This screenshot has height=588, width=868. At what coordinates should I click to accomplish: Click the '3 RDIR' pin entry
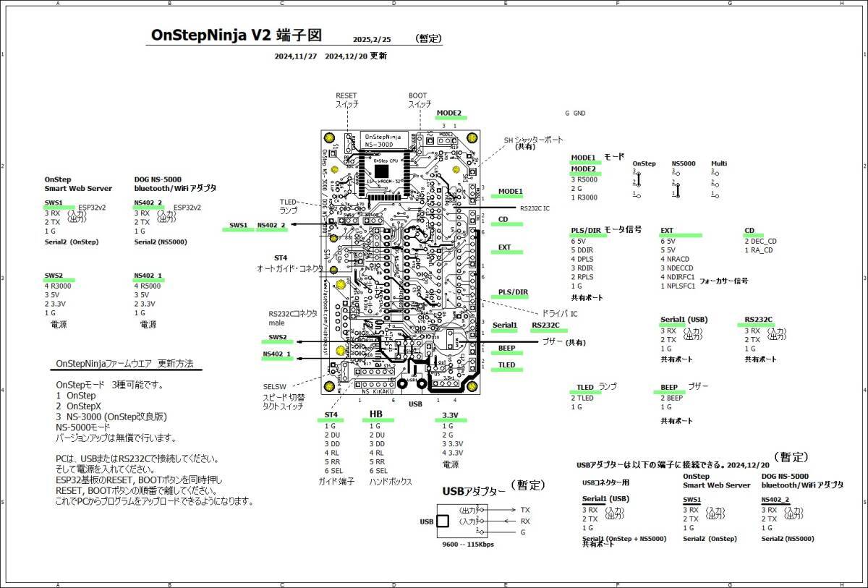582,268
